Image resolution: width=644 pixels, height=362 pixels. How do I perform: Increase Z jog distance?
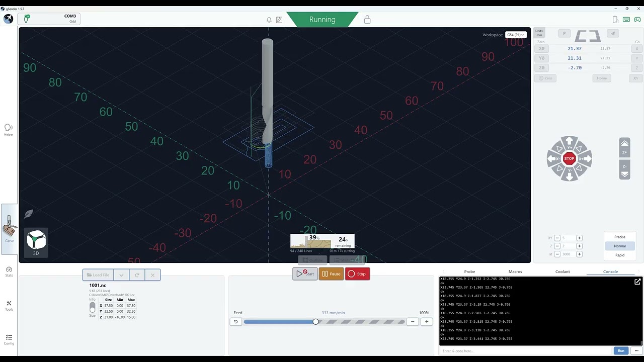click(579, 246)
